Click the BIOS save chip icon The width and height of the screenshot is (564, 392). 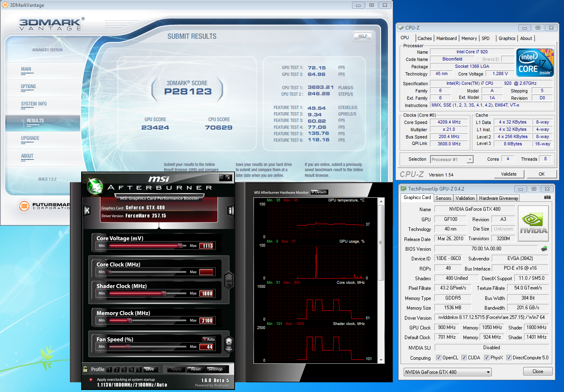point(544,249)
